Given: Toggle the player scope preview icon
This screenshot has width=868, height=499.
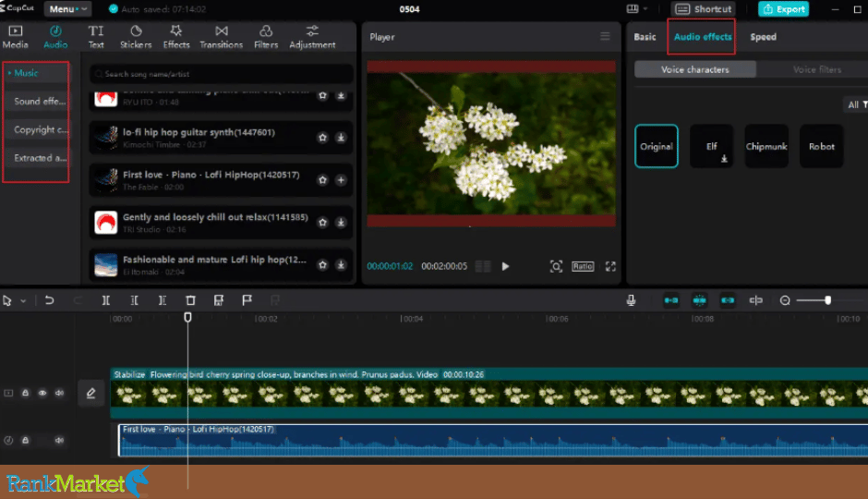Looking at the screenshot, I should 556,266.
